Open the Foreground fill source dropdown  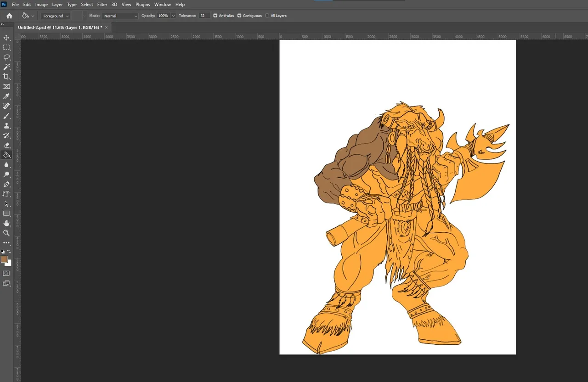coord(55,16)
